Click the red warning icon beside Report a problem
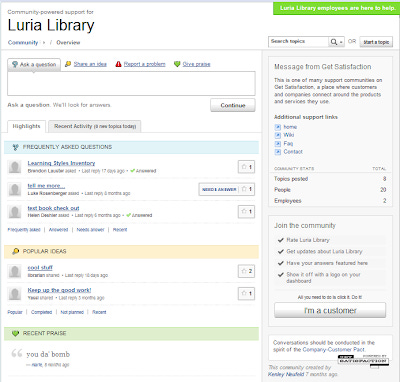This screenshot has width=400, height=382. (x=118, y=64)
